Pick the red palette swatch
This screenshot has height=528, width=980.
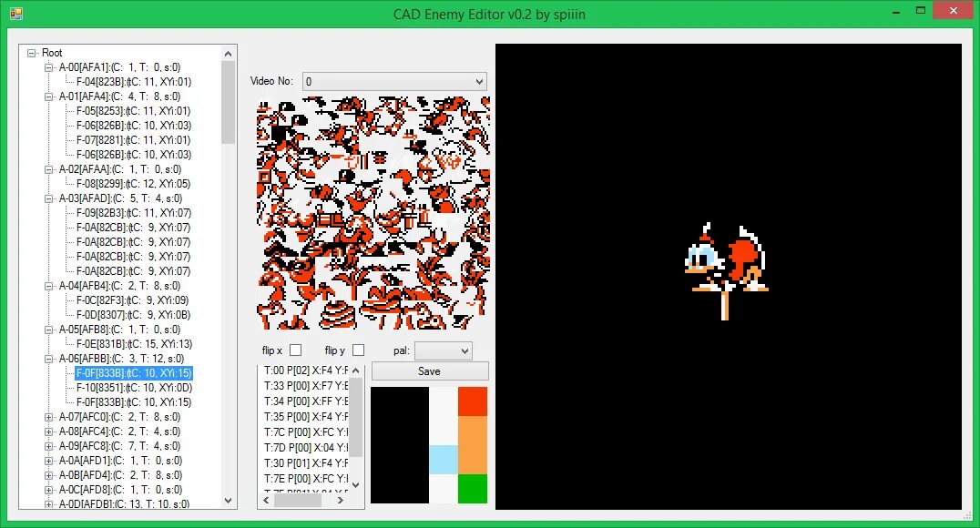(x=473, y=401)
